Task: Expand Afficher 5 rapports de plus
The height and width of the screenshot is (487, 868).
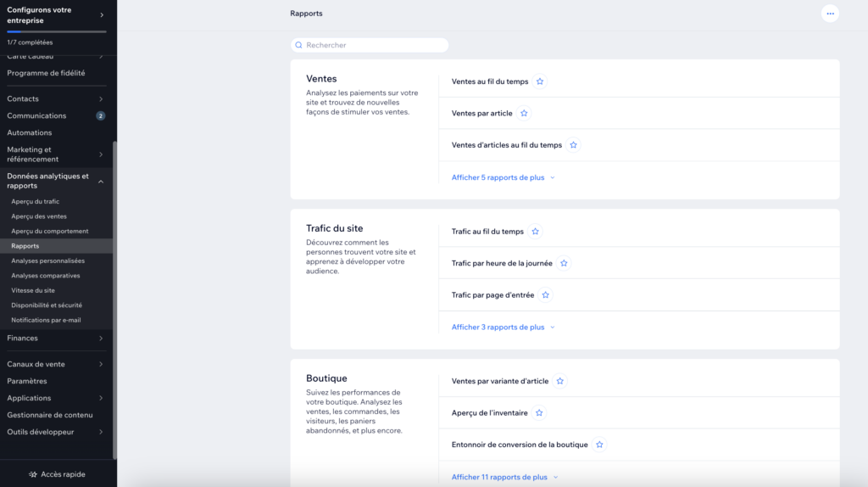Action: [503, 177]
